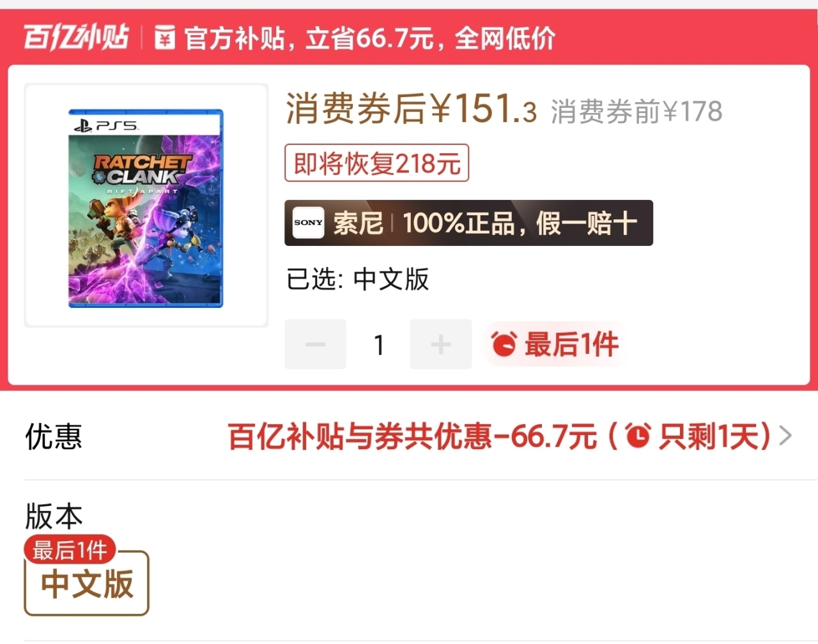Open the Ratchet & Clank cover thumbnail
The height and width of the screenshot is (644, 818).
coord(146,206)
